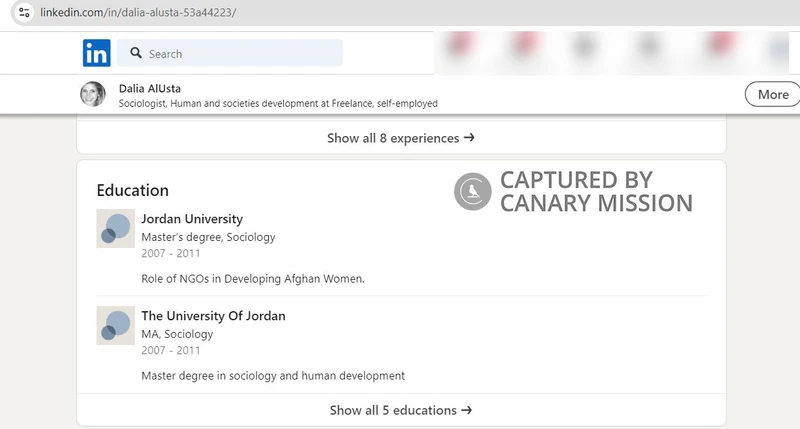Open The University Of Jordan title link
The height and width of the screenshot is (429, 800).
(213, 316)
